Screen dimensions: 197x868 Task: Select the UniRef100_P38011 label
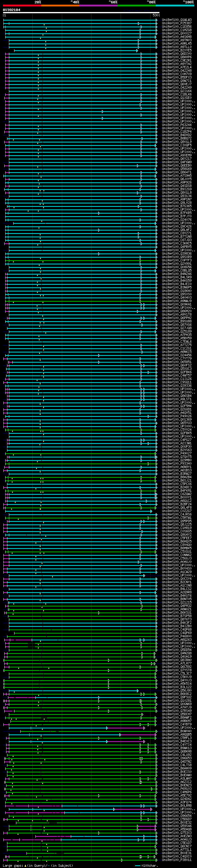tap(177, 860)
